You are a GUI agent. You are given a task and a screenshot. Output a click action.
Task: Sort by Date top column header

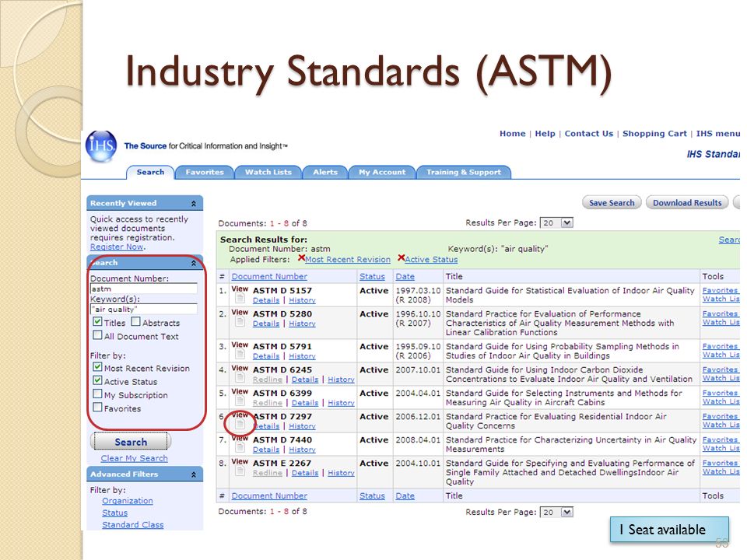[x=405, y=277]
